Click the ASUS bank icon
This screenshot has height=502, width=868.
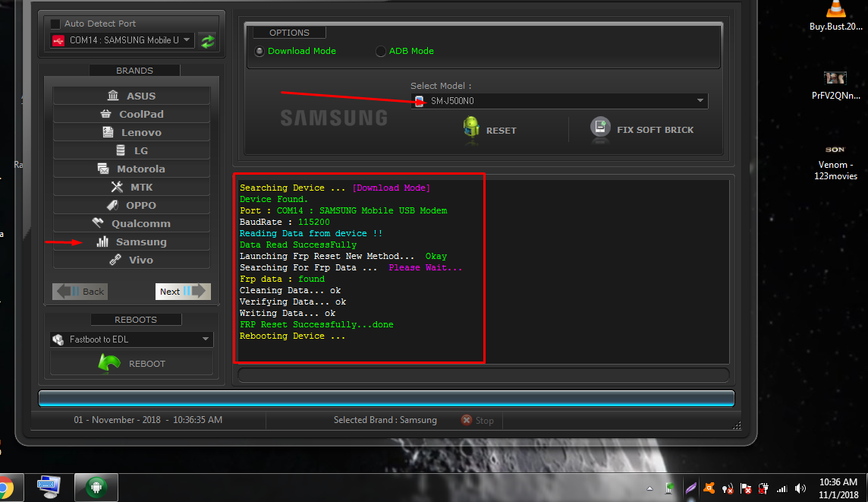point(113,95)
